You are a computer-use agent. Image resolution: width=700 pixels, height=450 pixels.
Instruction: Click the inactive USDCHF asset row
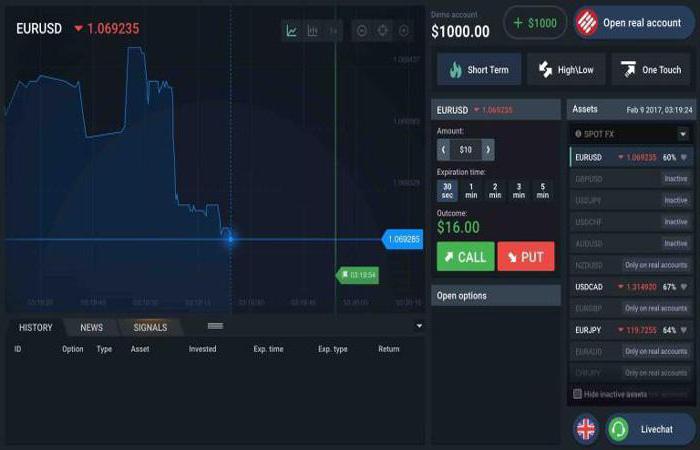631,222
